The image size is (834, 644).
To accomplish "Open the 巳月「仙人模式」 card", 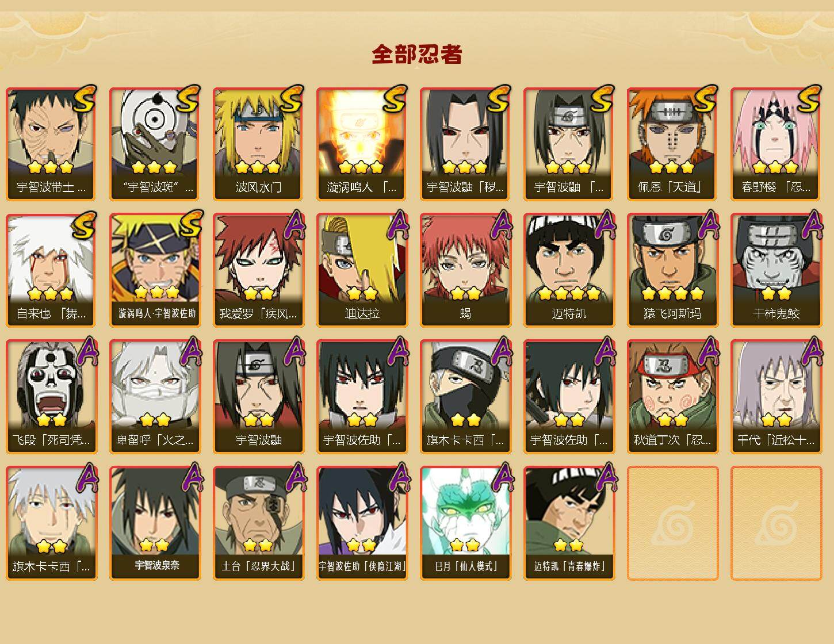I will coord(465,523).
